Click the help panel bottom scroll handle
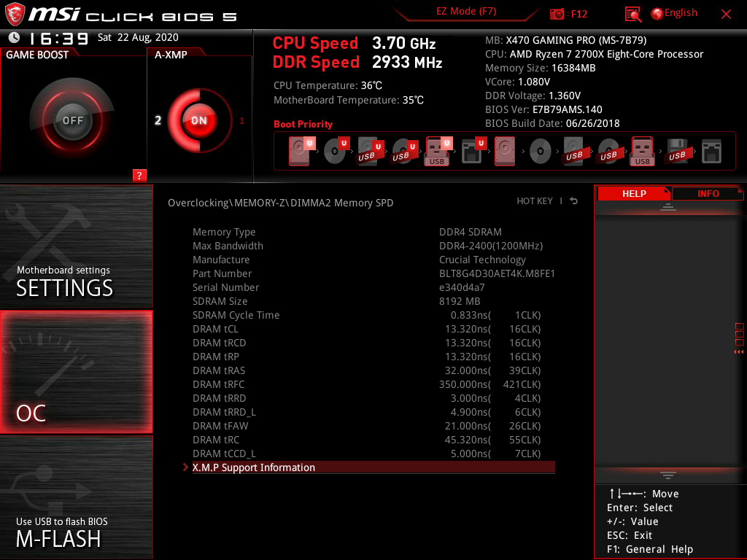The width and height of the screenshot is (747, 560). (668, 475)
